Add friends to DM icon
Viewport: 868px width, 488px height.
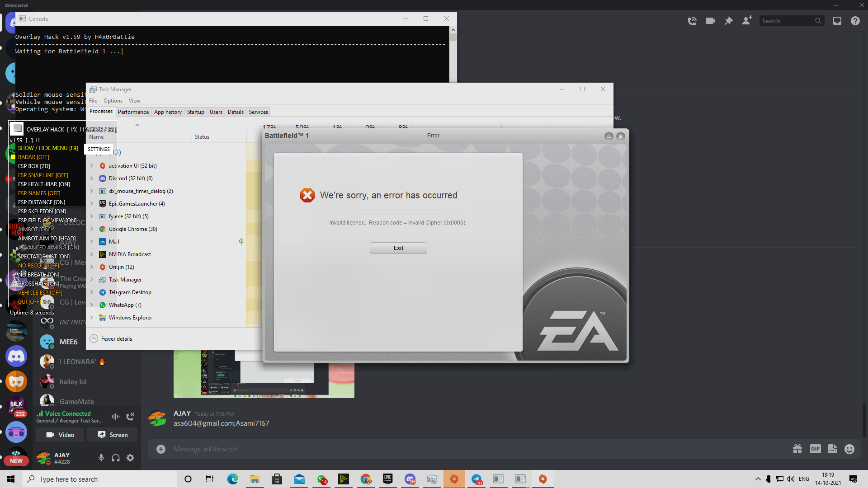(x=747, y=21)
